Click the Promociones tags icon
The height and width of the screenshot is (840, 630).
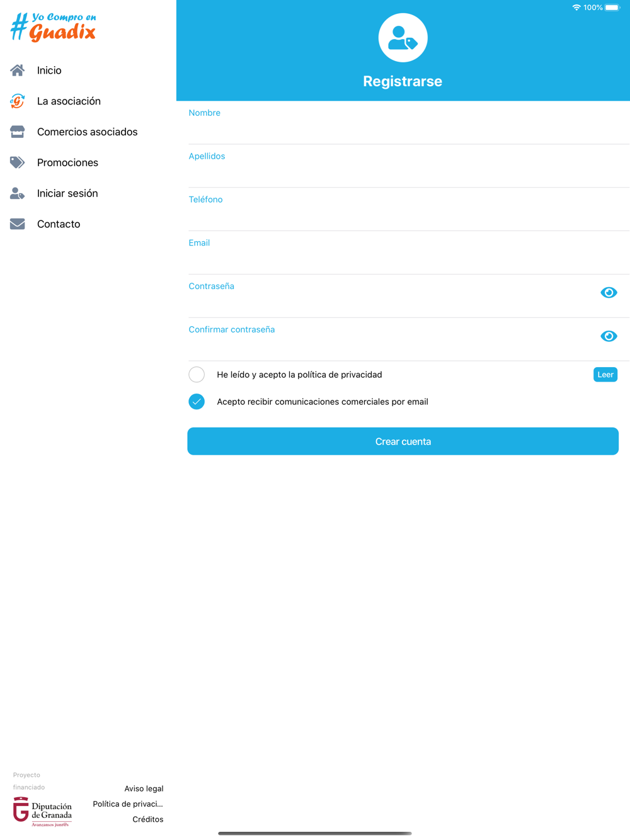coord(18,162)
